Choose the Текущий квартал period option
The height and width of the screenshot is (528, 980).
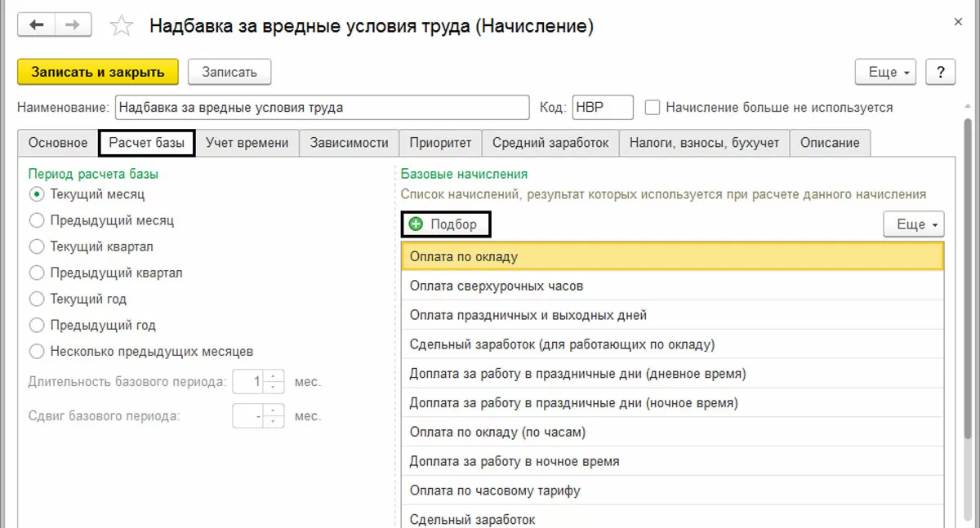[36, 246]
